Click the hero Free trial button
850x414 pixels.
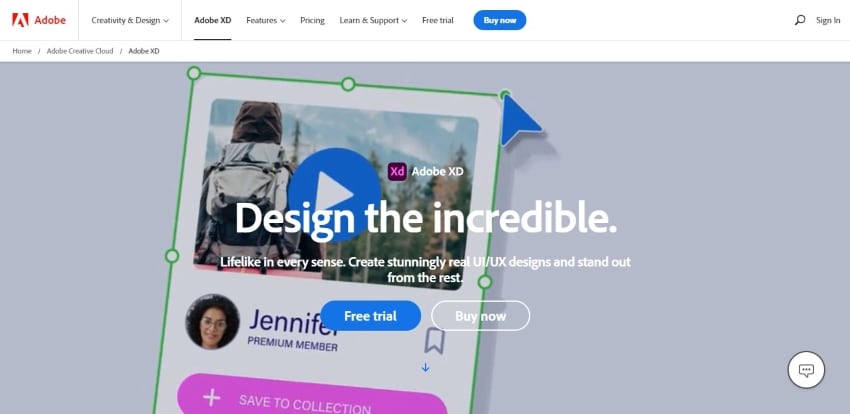pos(370,316)
